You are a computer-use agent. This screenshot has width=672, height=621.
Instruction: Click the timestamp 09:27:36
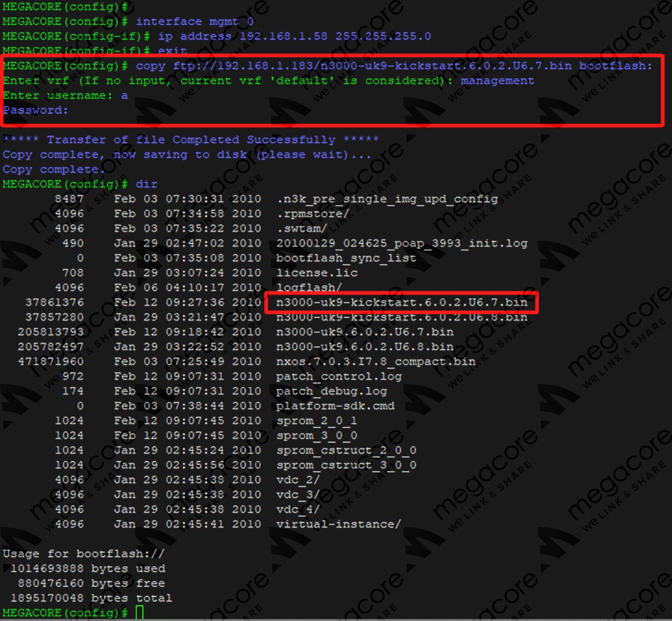[195, 302]
